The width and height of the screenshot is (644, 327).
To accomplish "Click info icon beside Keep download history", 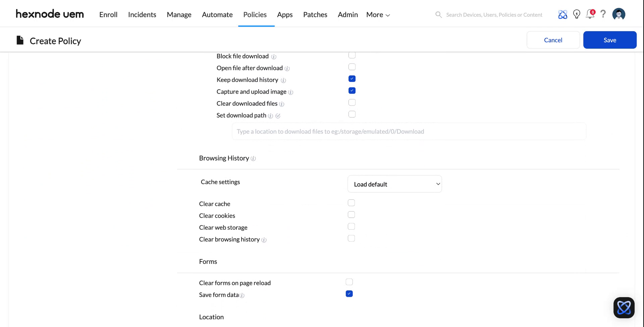I will 283,80.
